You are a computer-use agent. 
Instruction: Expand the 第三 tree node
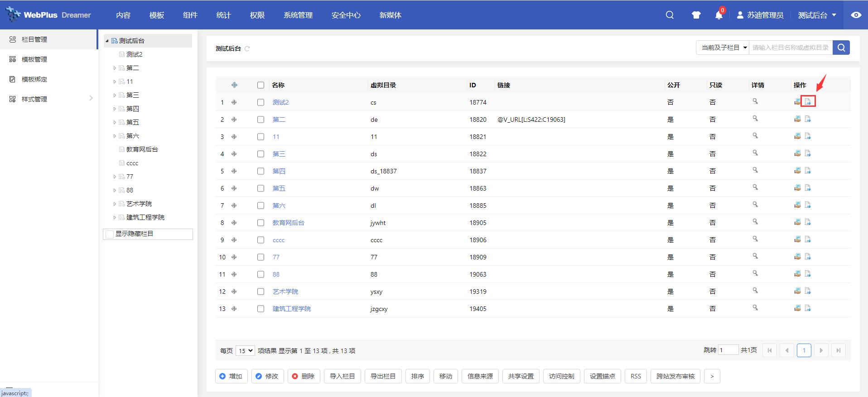(x=115, y=95)
